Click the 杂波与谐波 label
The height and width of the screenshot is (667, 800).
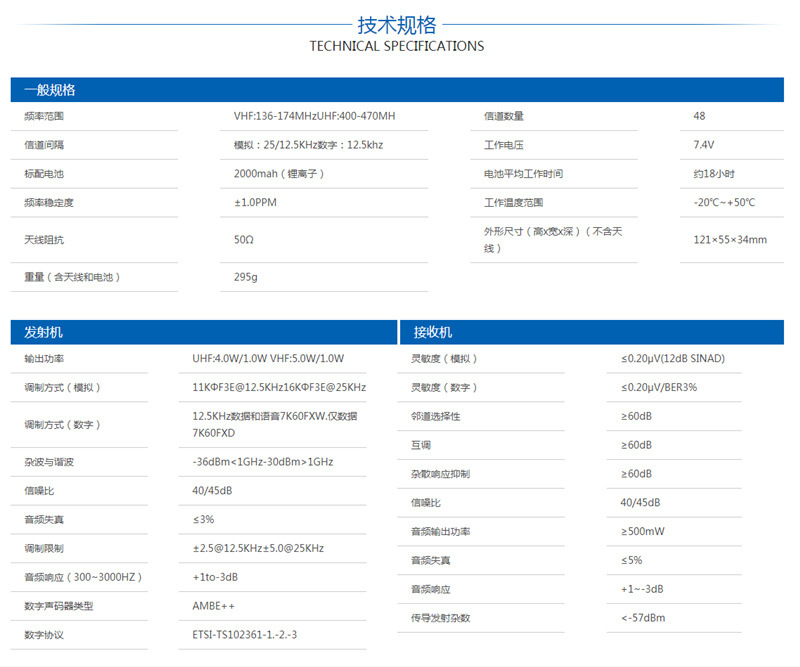[x=48, y=462]
